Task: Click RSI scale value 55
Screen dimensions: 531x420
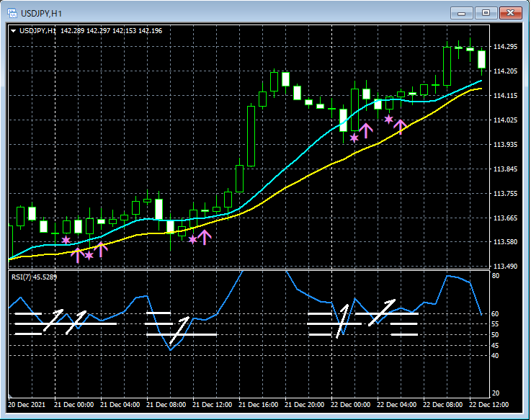Action: pyautogui.click(x=495, y=324)
